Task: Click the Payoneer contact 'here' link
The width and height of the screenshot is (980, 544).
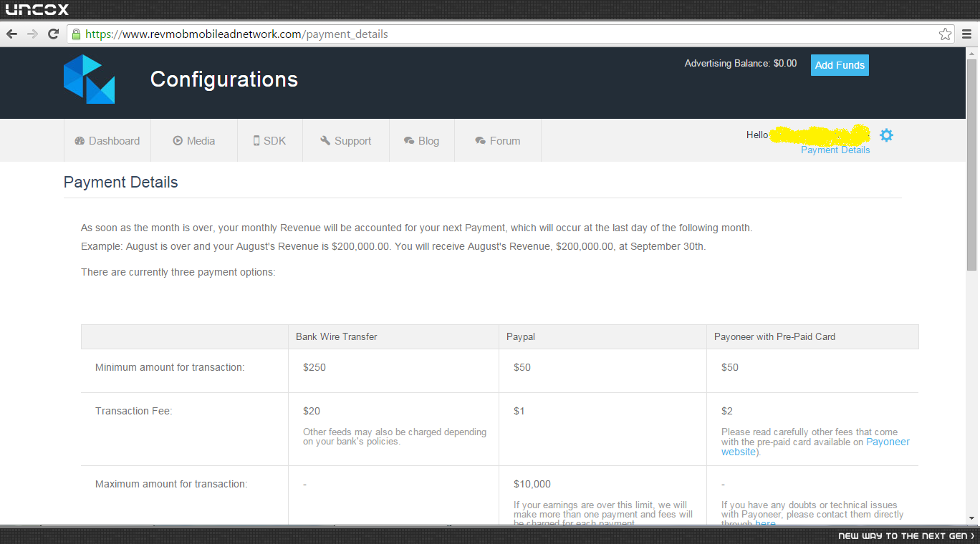Action: (765, 523)
